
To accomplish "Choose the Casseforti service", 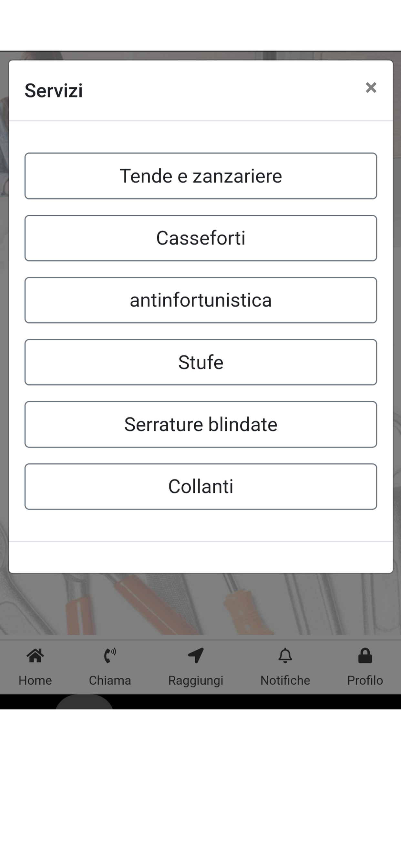I will pyautogui.click(x=201, y=238).
